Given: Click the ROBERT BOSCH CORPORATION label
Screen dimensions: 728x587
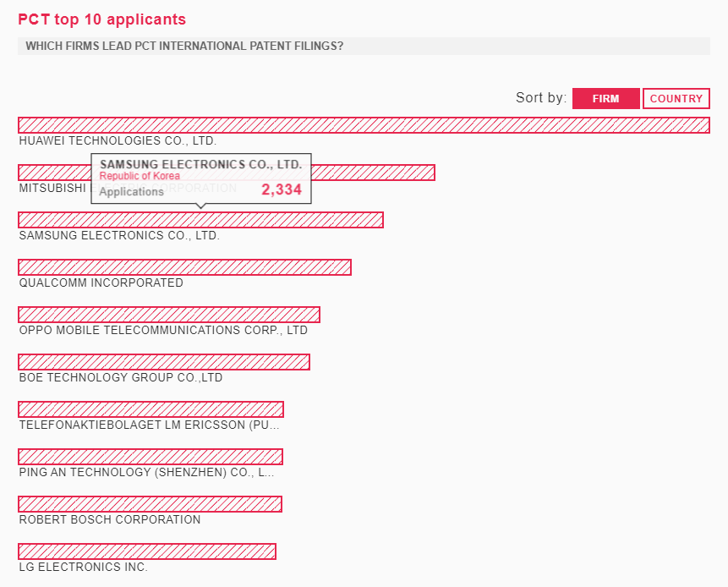Looking at the screenshot, I should [x=110, y=520].
